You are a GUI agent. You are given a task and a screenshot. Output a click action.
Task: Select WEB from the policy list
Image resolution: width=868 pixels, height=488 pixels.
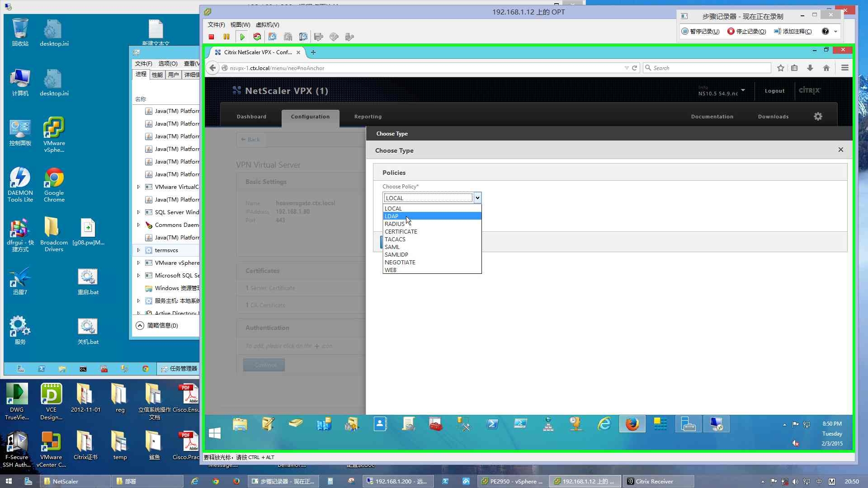click(x=432, y=270)
